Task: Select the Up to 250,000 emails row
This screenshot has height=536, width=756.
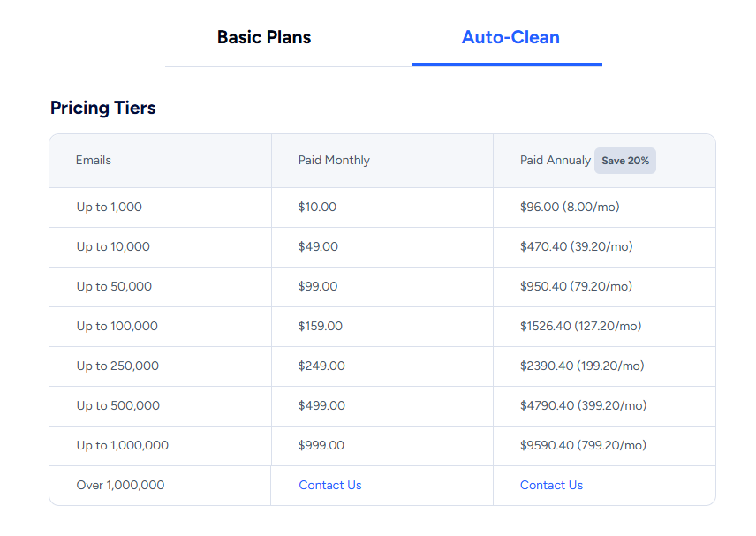Action: tap(382, 366)
